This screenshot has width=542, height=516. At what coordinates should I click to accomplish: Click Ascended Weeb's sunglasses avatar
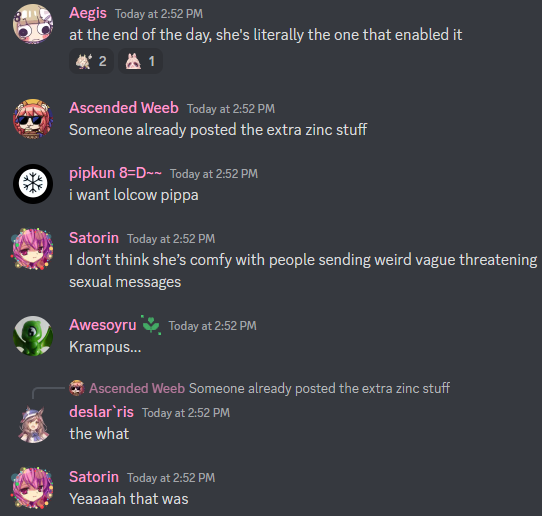(33, 119)
